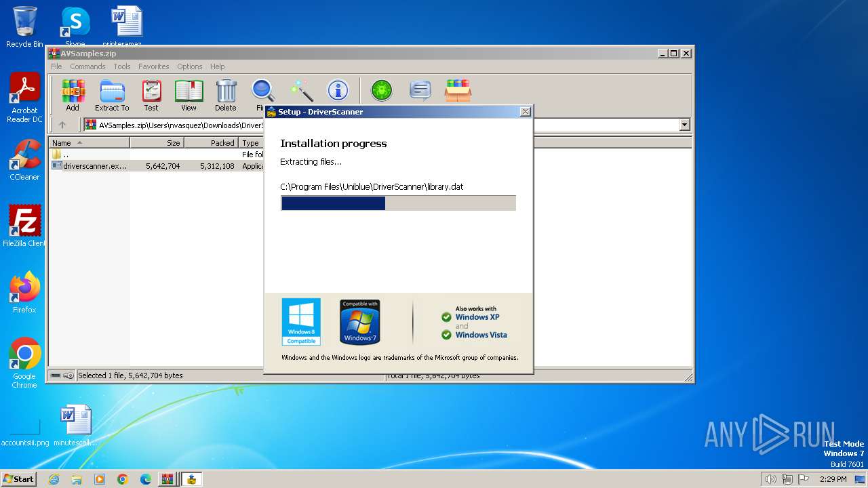Image resolution: width=868 pixels, height=488 pixels.
Task: Open Chrome from the taskbar
Action: point(123,479)
